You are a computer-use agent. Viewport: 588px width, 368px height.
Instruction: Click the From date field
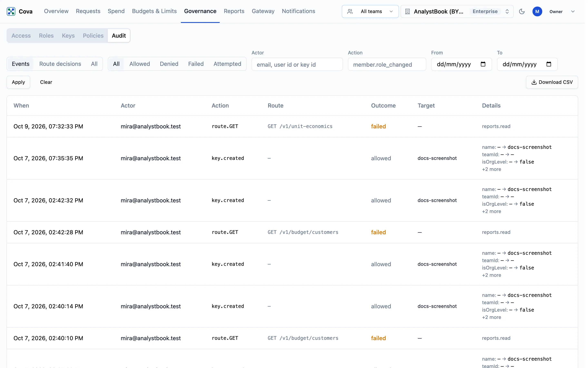coord(461,64)
